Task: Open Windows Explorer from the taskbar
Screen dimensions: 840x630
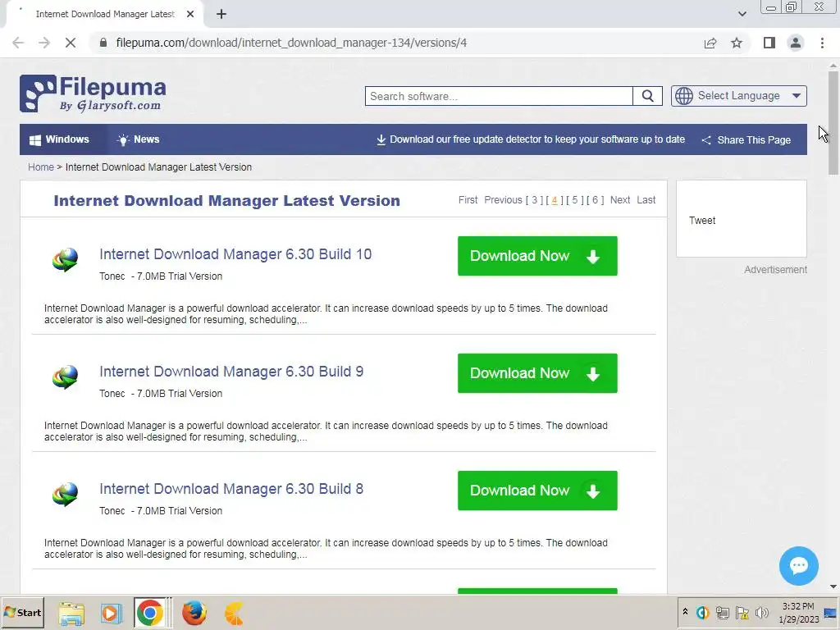Action: pyautogui.click(x=71, y=613)
